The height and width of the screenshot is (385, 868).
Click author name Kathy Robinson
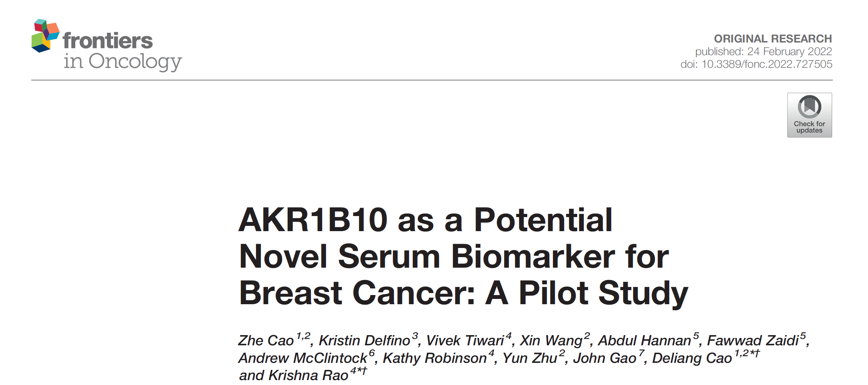point(434,358)
